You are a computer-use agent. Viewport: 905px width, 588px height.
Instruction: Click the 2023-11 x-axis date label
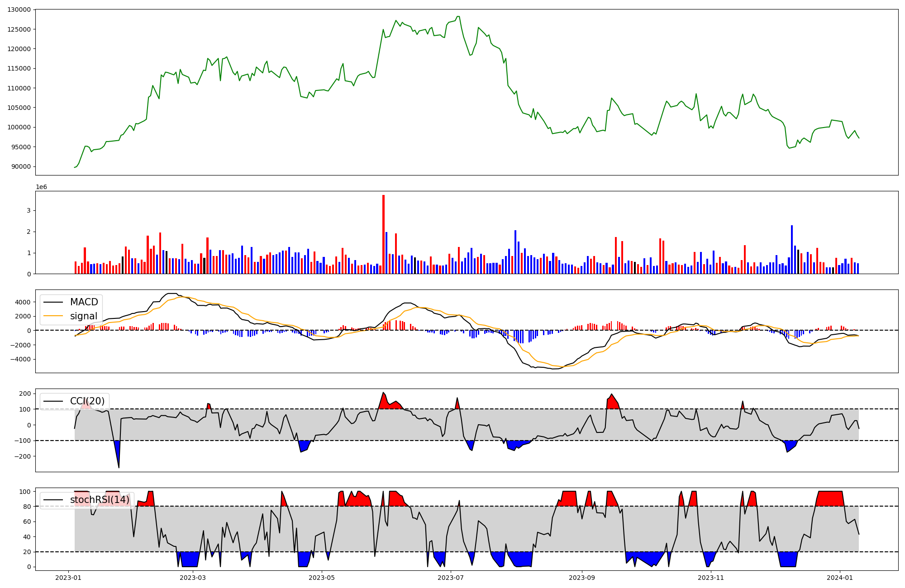711,578
